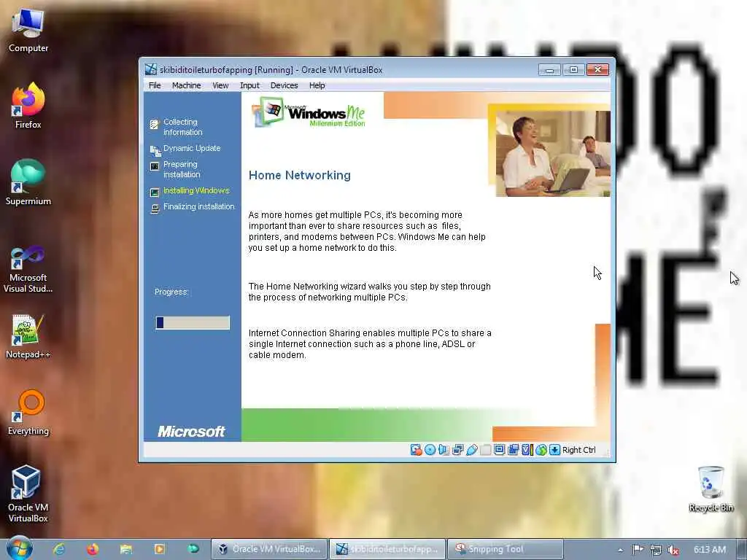The height and width of the screenshot is (560, 747).
Task: Click the display status icon in VirtualBox
Action: click(499, 449)
